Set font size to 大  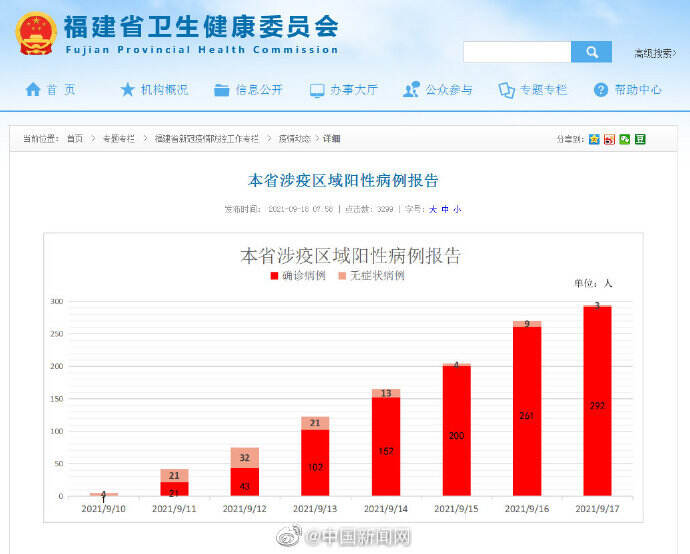click(x=433, y=209)
